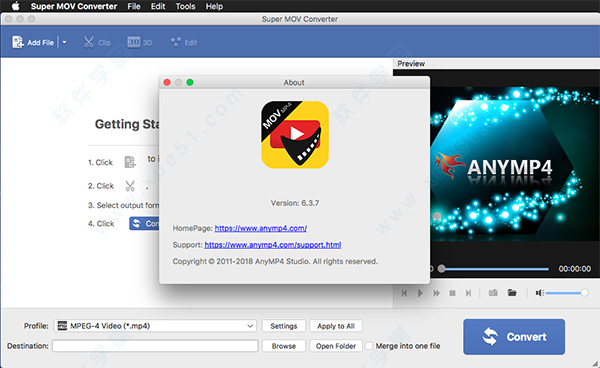Viewport: 600px width, 368px height.
Task: Click the Settings button
Action: [x=284, y=326]
